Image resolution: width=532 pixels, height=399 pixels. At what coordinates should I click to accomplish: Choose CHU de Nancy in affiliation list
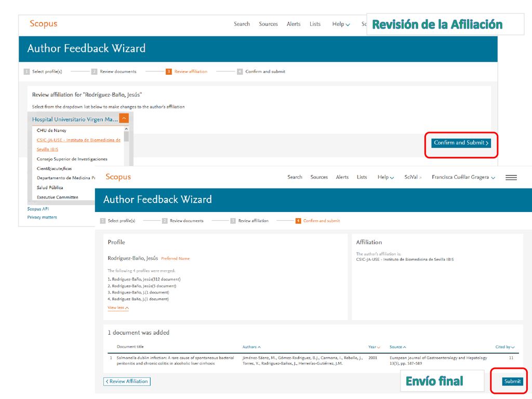[51, 130]
